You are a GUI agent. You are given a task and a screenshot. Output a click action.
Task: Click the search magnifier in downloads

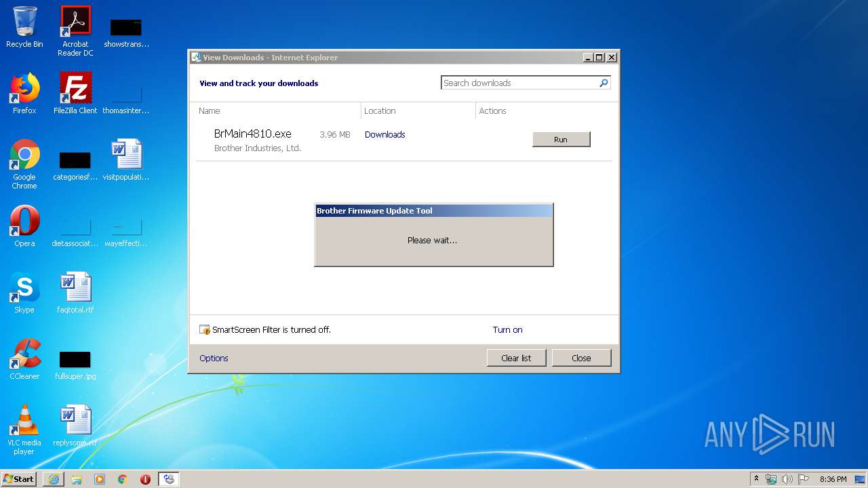[x=604, y=83]
